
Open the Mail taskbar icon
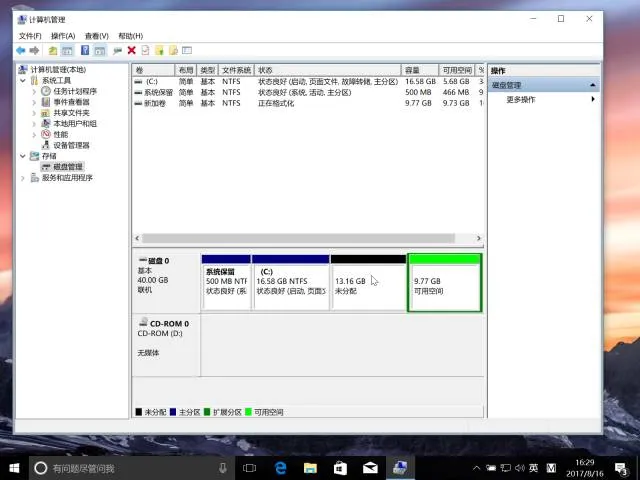(370, 468)
